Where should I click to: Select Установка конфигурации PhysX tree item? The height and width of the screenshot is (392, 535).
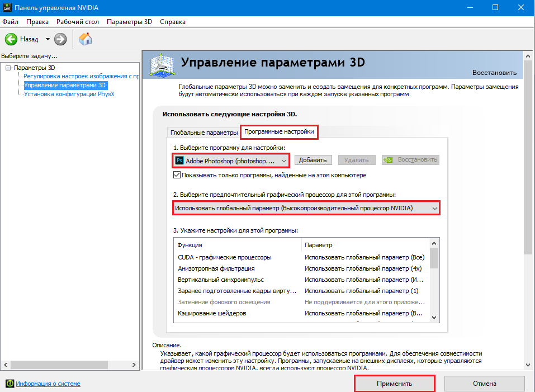click(69, 94)
